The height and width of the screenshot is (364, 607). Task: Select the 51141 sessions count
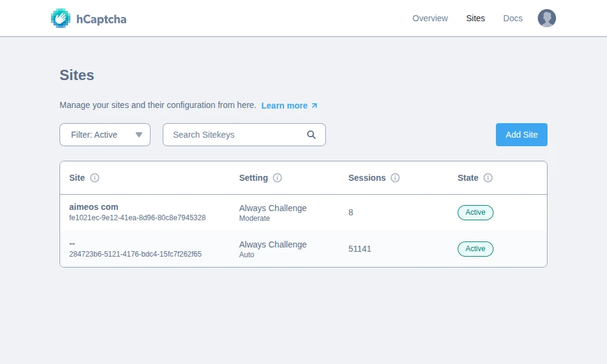(x=360, y=249)
